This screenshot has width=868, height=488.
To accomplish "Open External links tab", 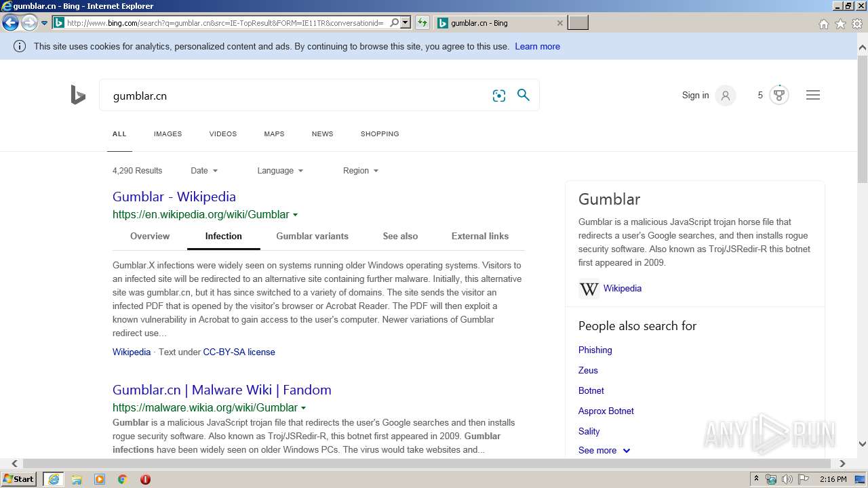I will (480, 236).
